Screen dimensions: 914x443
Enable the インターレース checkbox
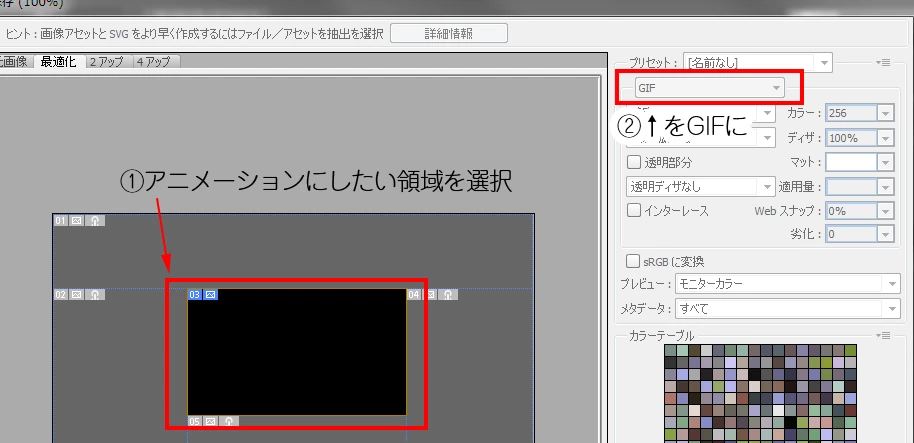[634, 210]
